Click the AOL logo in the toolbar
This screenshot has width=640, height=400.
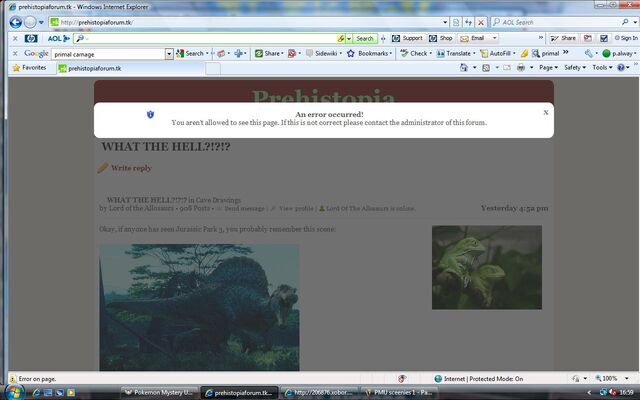pos(59,38)
